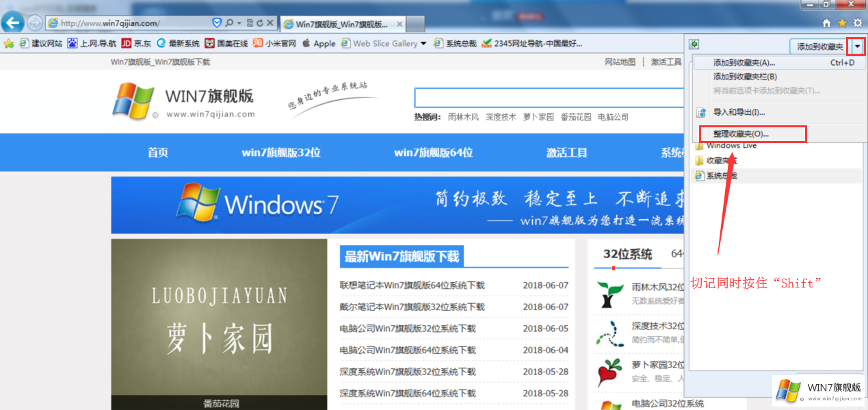The width and height of the screenshot is (868, 410).
Task: Click add-to-favorites-bar star icon
Action: click(x=9, y=43)
